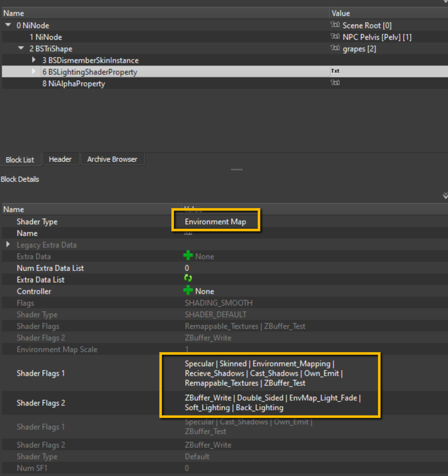Click active Shader Flags 2 value with Double_Sided
The image size is (448, 476).
click(x=273, y=403)
